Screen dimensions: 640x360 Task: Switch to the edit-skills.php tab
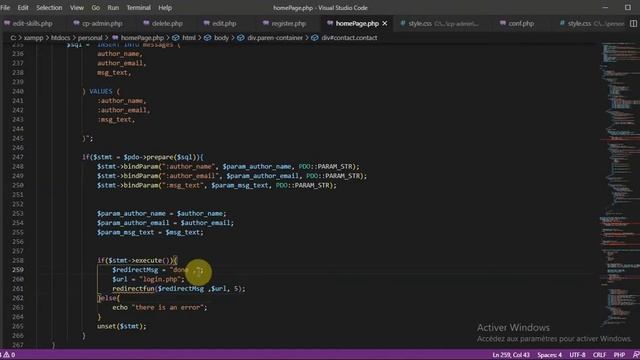pos(32,24)
